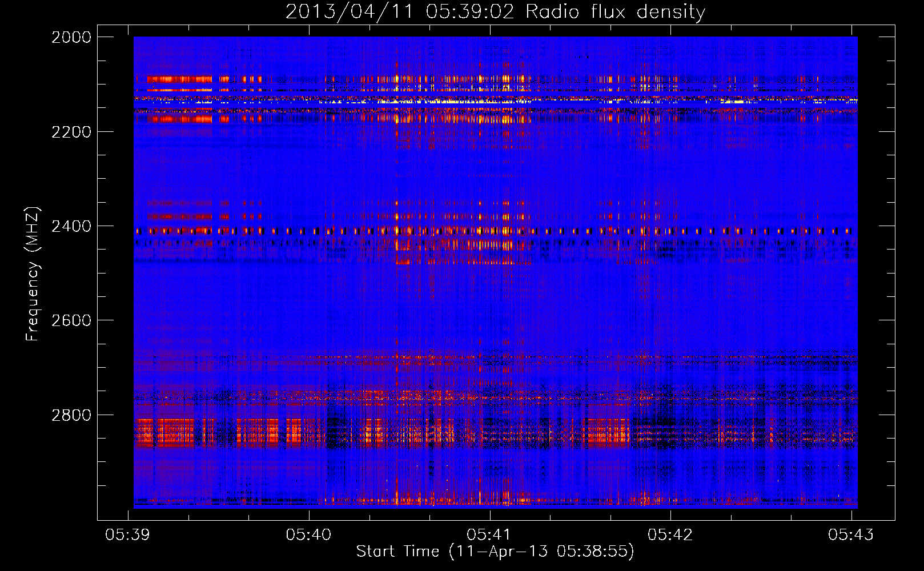The width and height of the screenshot is (924, 571).
Task: Click the '05:40' time axis label
Action: [x=308, y=534]
